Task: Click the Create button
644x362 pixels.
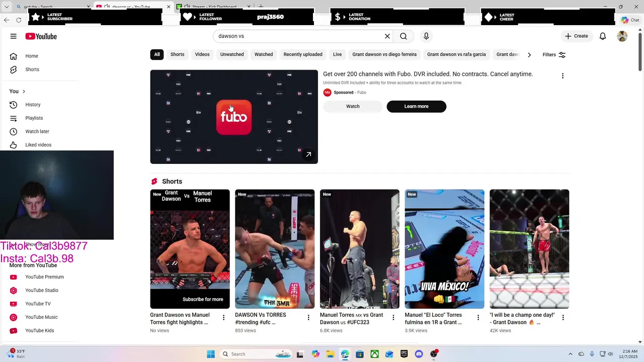Action: click(x=577, y=36)
